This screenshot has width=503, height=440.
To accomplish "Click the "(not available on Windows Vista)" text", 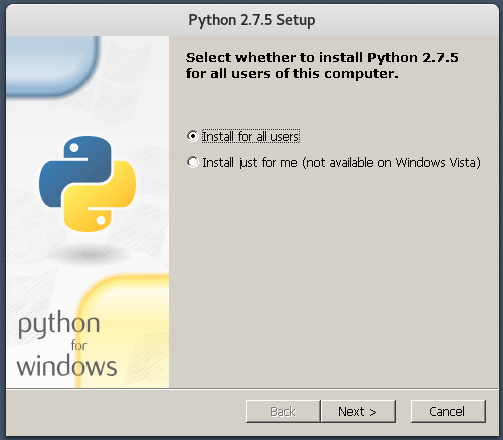I will click(392, 163).
